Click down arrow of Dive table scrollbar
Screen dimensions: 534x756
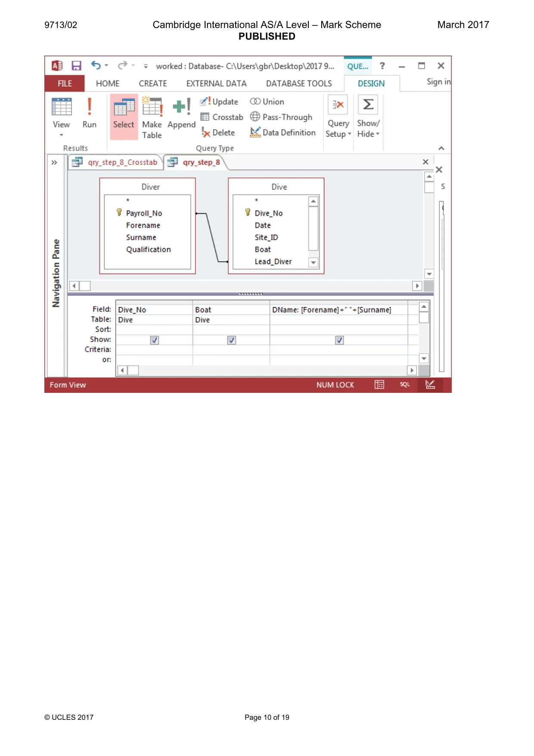[314, 262]
